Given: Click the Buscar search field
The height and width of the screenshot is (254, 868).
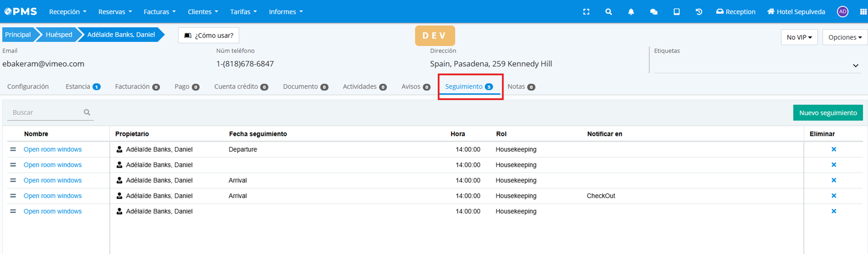Looking at the screenshot, I should [46, 112].
